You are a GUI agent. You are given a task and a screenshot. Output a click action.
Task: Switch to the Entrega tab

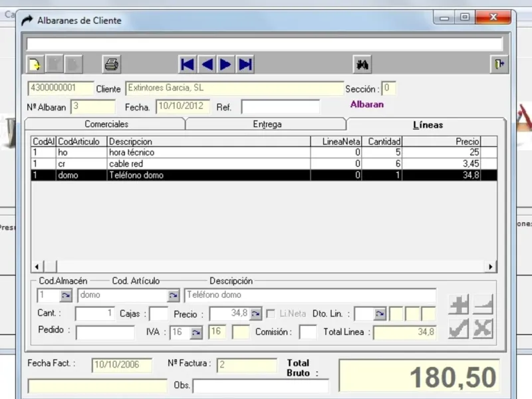point(267,124)
